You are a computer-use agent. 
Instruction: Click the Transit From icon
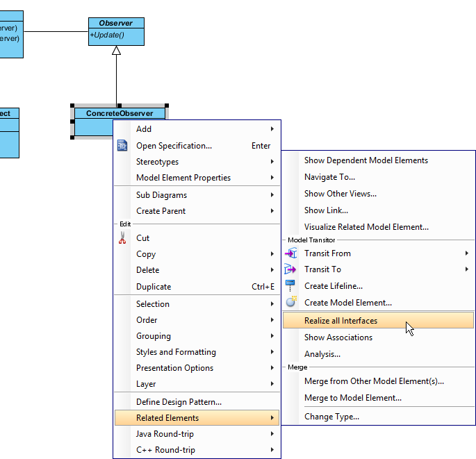(x=291, y=253)
